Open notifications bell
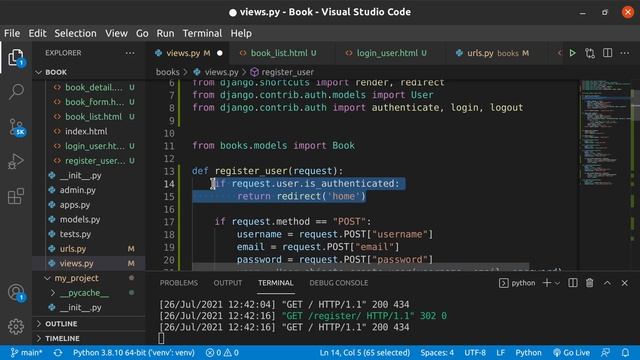Viewport: 640px width, 360px height. [625, 353]
